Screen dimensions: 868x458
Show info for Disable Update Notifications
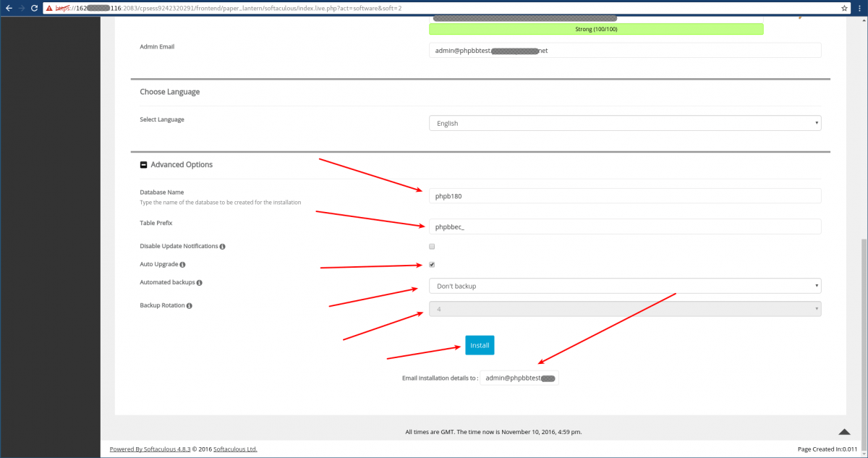tap(222, 247)
